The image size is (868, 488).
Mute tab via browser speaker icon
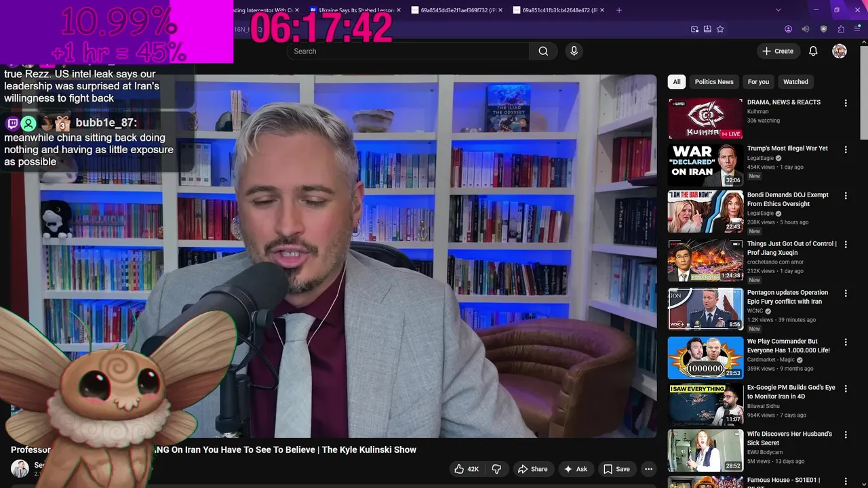point(806,29)
